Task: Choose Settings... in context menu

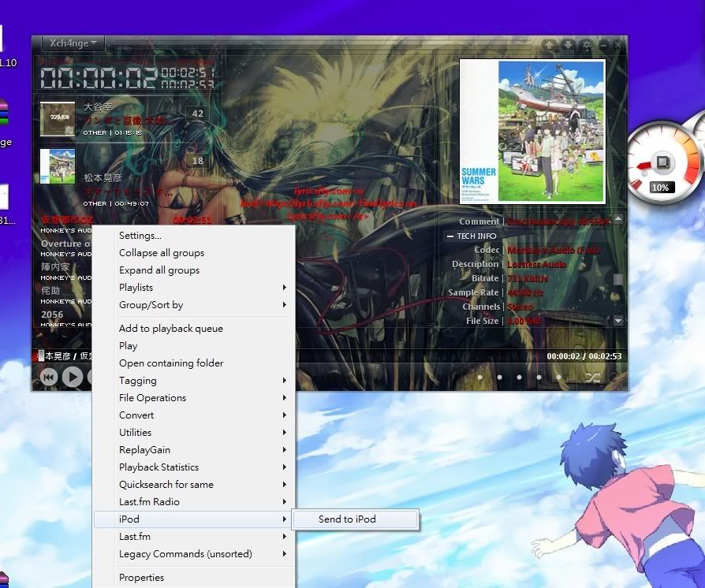Action: [x=194, y=236]
